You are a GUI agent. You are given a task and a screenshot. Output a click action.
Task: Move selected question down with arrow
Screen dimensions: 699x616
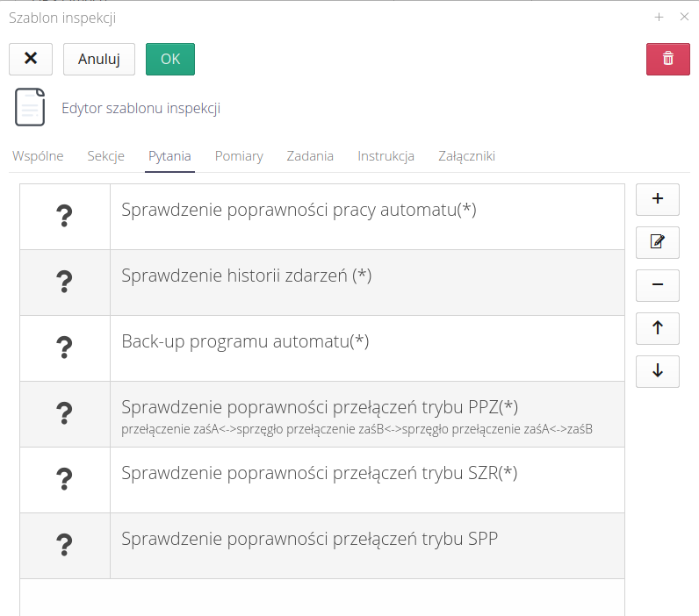coord(657,371)
